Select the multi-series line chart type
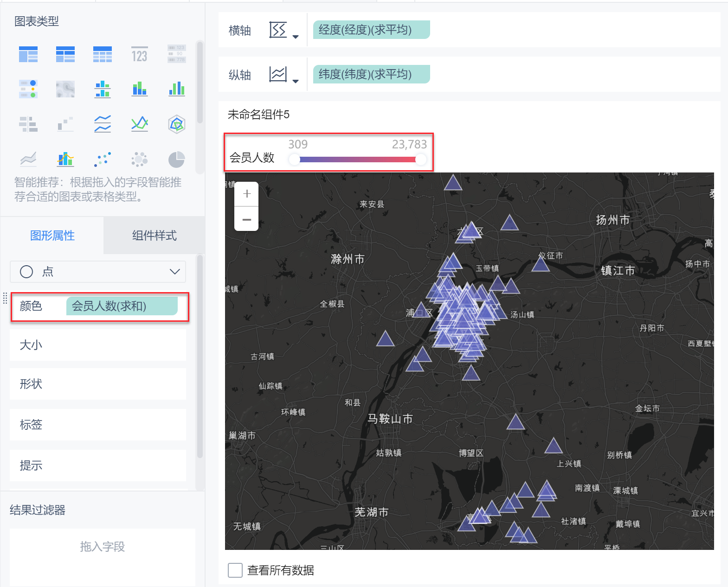The image size is (728, 587). click(x=140, y=124)
